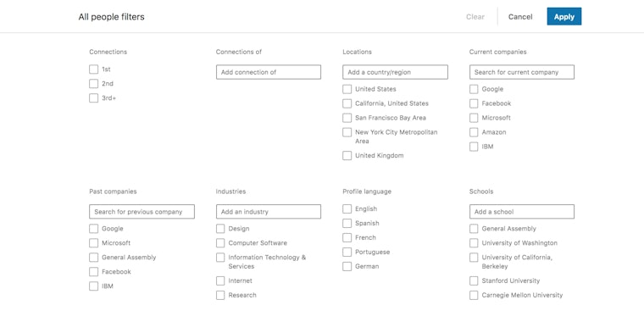Check Stanford University school
Viewport: 644px width, 322px height.
click(474, 281)
